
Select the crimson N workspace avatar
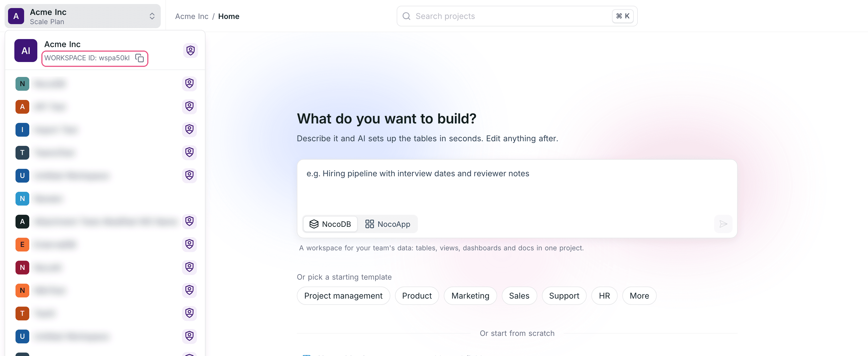click(x=22, y=267)
